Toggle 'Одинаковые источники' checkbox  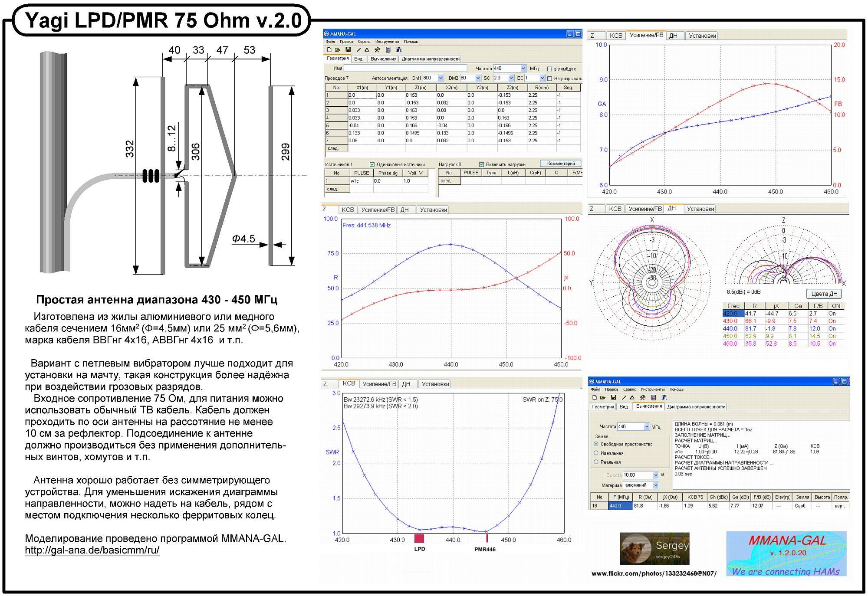coord(372,164)
